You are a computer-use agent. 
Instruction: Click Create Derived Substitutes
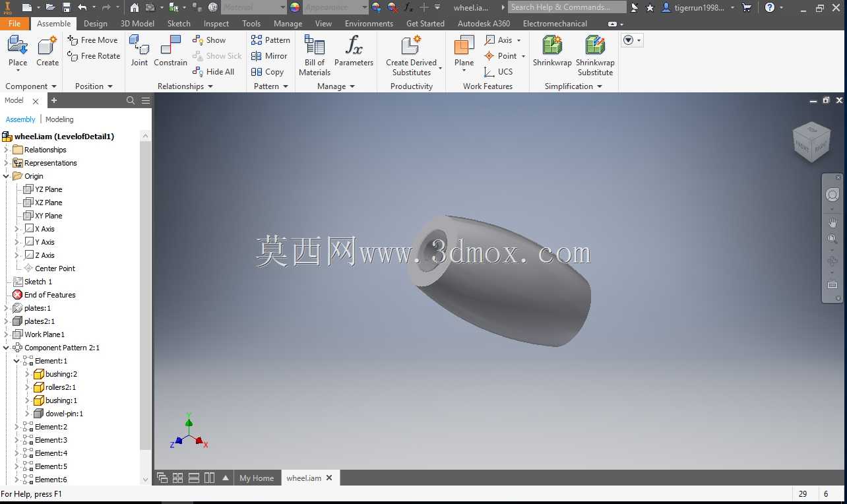[x=412, y=55]
